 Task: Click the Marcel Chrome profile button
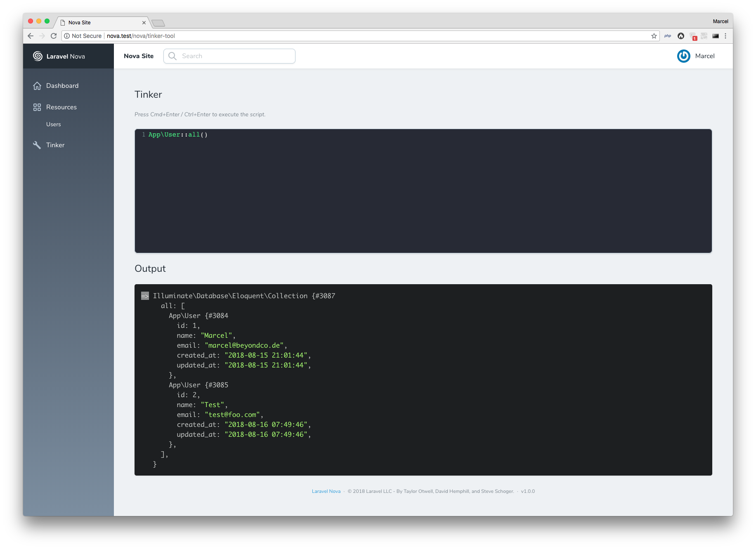(x=721, y=21)
